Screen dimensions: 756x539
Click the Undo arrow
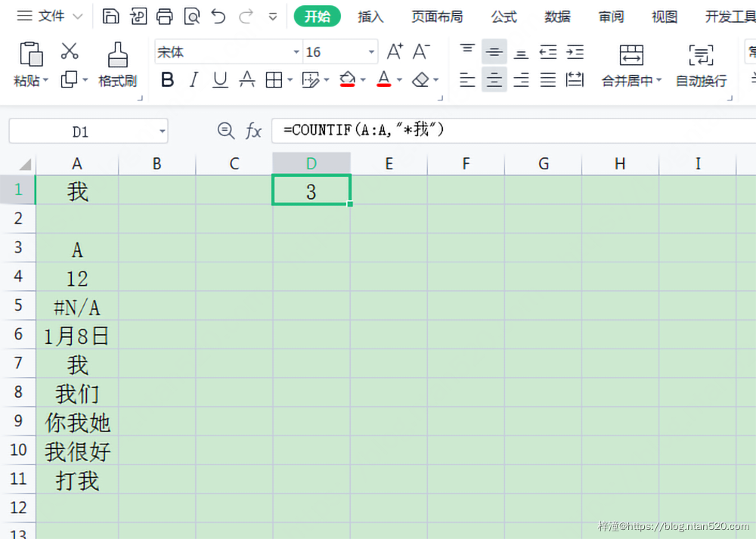(218, 17)
